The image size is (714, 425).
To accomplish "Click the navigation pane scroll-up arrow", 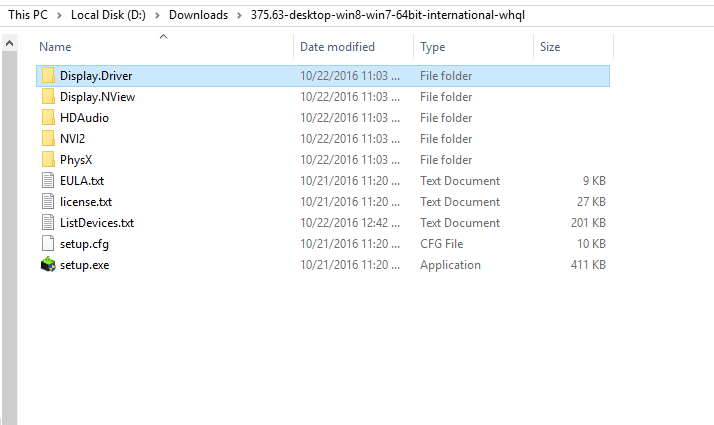I will click(9, 43).
